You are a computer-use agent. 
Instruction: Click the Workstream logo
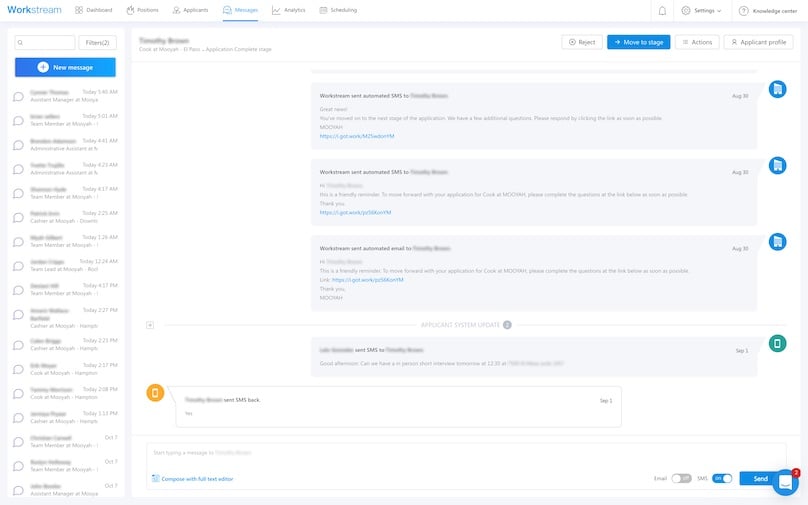pyautogui.click(x=34, y=10)
